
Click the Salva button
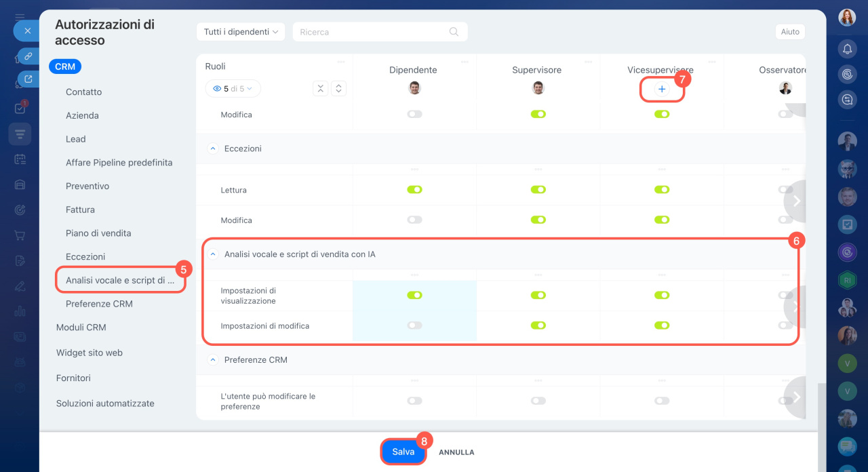click(x=403, y=452)
